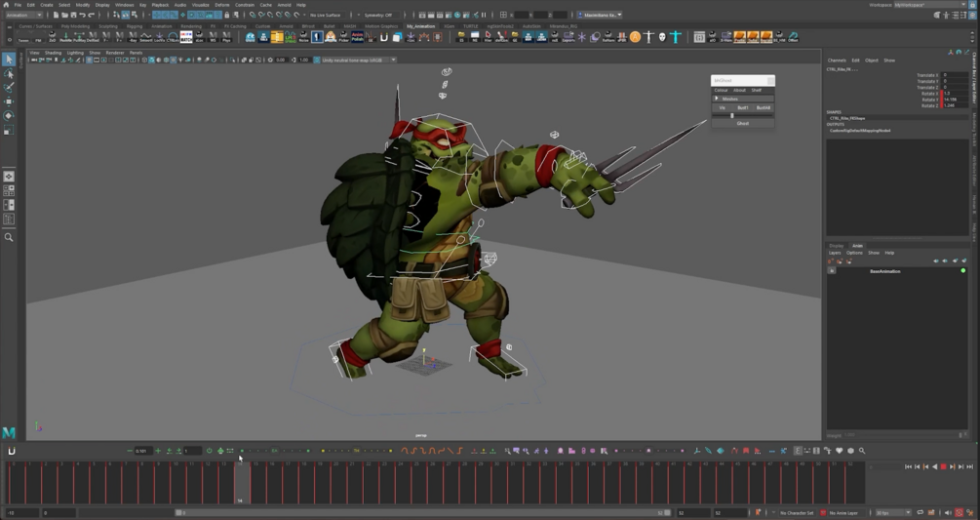
Task: Click the Ghost button in bhGhost
Action: [x=742, y=123]
